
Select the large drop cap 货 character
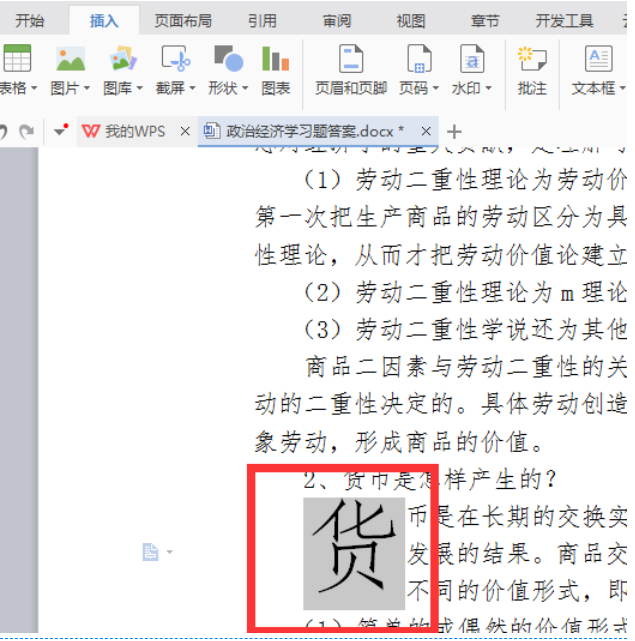[354, 552]
